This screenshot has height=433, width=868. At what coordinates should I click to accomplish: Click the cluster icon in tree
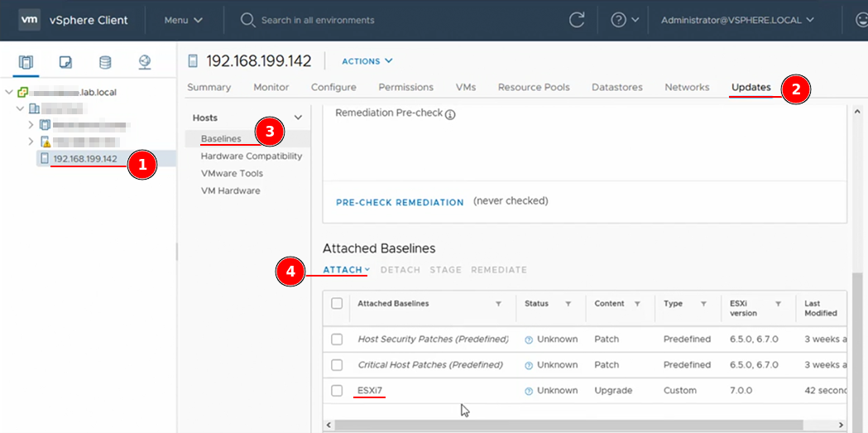click(x=46, y=125)
